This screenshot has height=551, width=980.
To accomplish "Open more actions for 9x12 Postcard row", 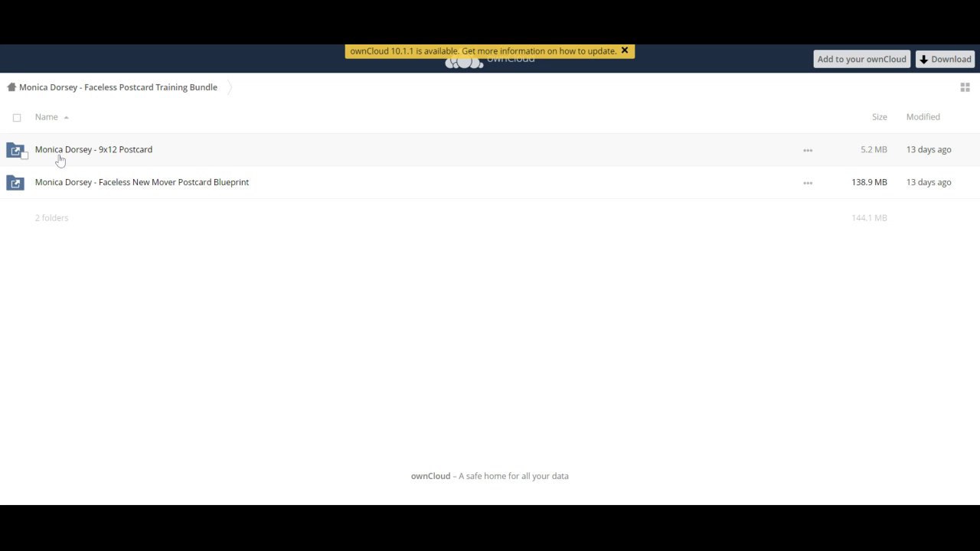I will (808, 150).
